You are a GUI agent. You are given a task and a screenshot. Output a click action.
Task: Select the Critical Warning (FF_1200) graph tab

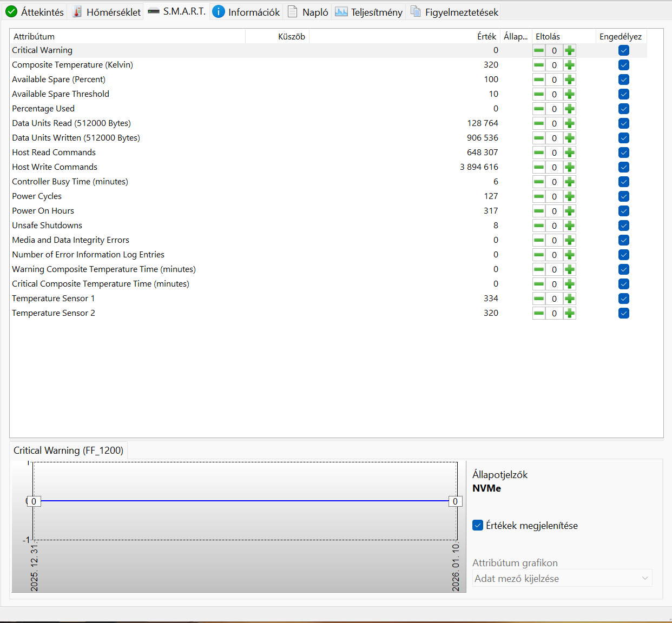pos(69,450)
